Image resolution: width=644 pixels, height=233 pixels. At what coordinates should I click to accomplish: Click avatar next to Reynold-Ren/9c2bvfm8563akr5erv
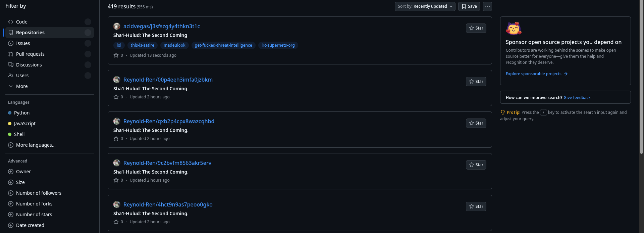click(117, 163)
